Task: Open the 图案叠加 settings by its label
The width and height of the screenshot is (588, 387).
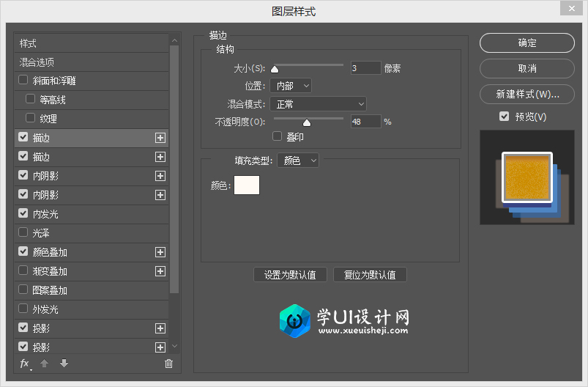Action: pos(50,290)
